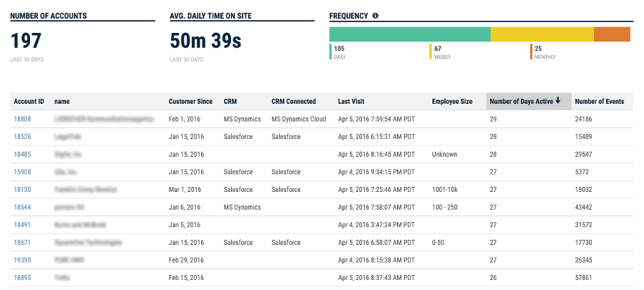644x290 pixels.
Task: Click the yellow Weekly frequency bar segment
Action: (x=542, y=34)
